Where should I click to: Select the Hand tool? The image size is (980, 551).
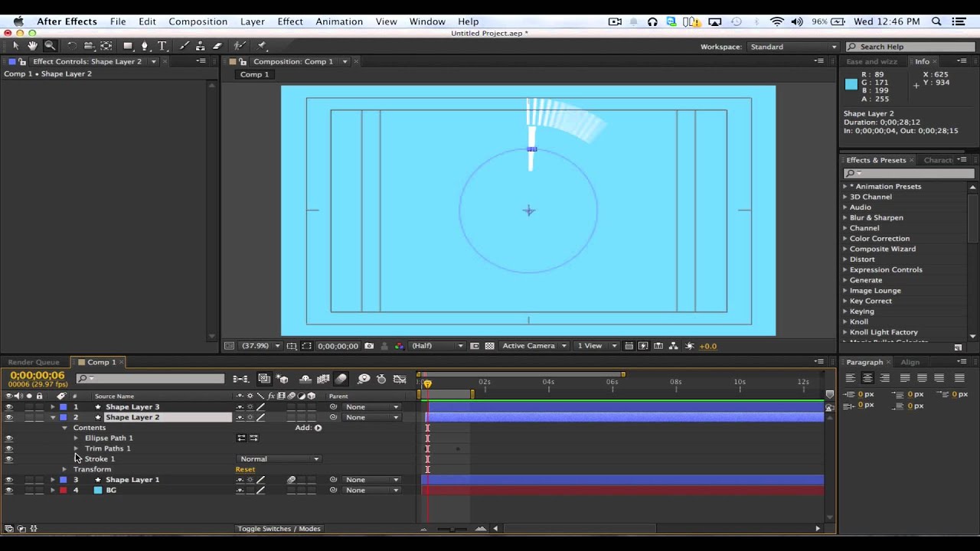(32, 46)
